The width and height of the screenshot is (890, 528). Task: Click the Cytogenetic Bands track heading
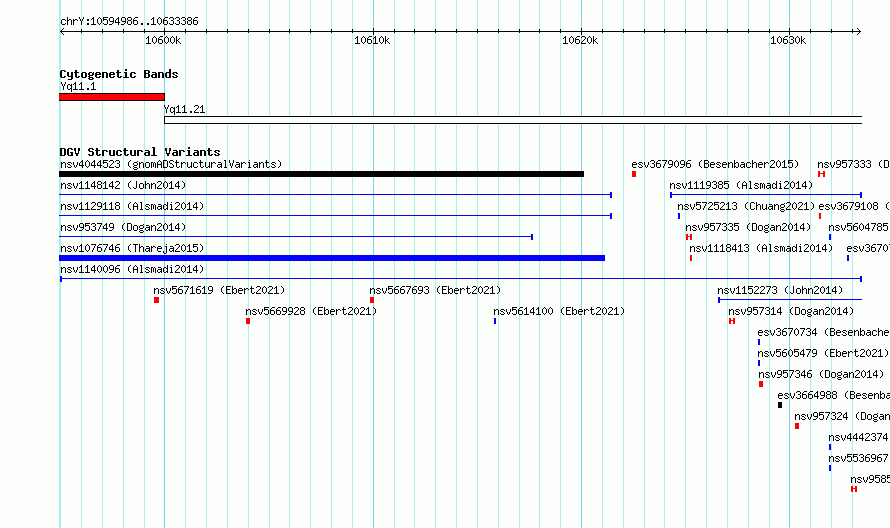tap(119, 74)
